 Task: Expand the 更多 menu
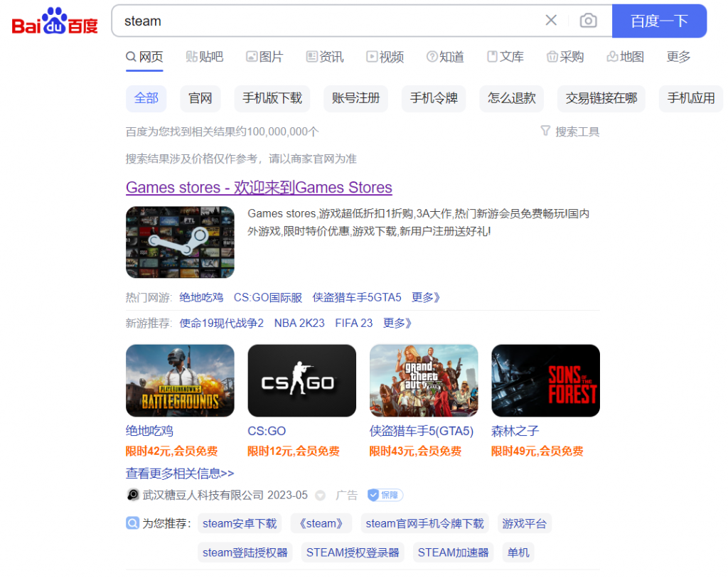pos(679,57)
